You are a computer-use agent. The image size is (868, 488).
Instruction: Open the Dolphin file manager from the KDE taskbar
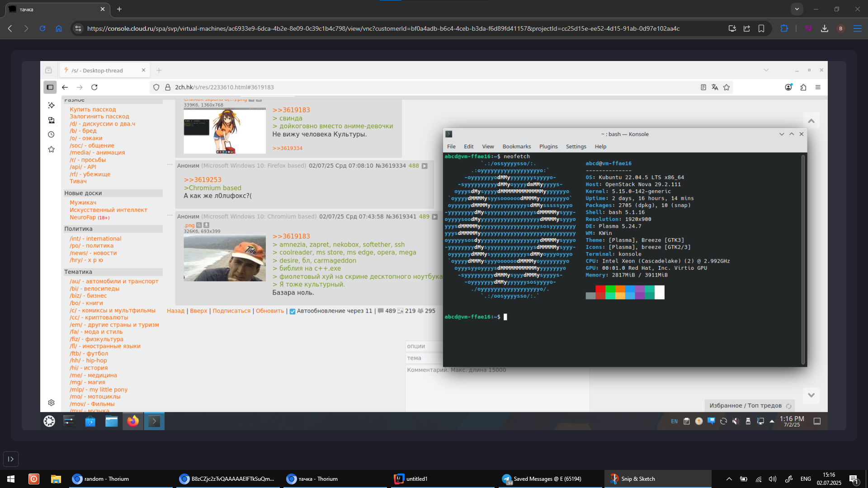point(111,421)
